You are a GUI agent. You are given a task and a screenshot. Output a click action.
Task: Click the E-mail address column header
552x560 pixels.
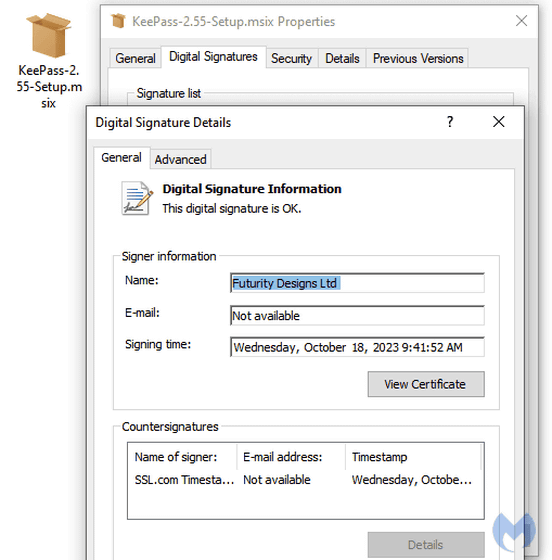coord(291,457)
